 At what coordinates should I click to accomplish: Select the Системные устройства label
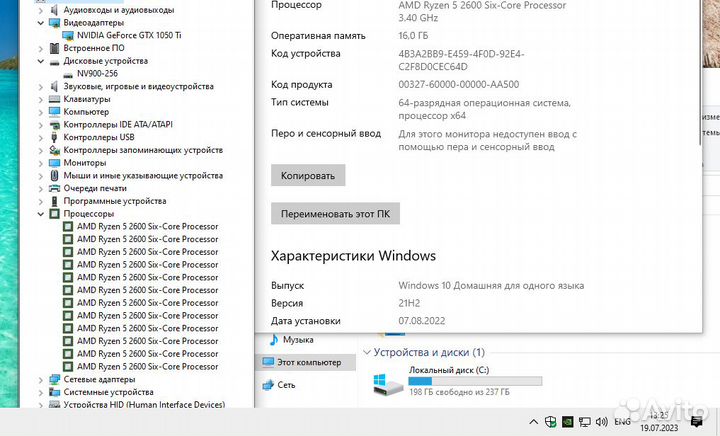tap(108, 392)
